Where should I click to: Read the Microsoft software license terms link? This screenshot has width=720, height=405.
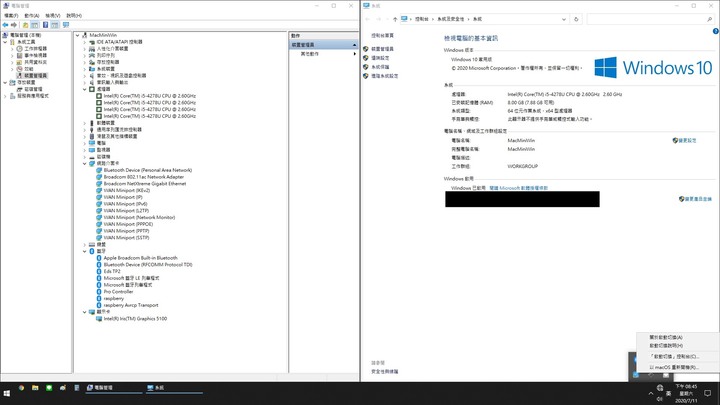point(518,188)
